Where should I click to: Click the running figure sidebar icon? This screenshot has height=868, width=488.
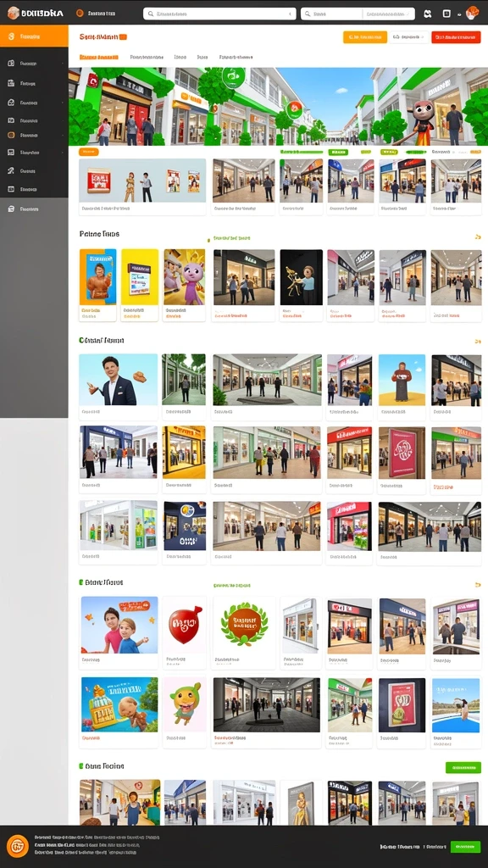point(11,170)
